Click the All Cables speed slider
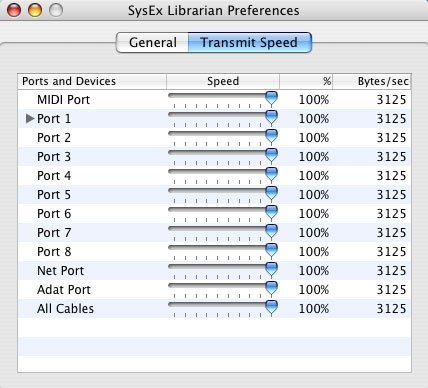Screen dimensions: 428x388 [x=223, y=309]
